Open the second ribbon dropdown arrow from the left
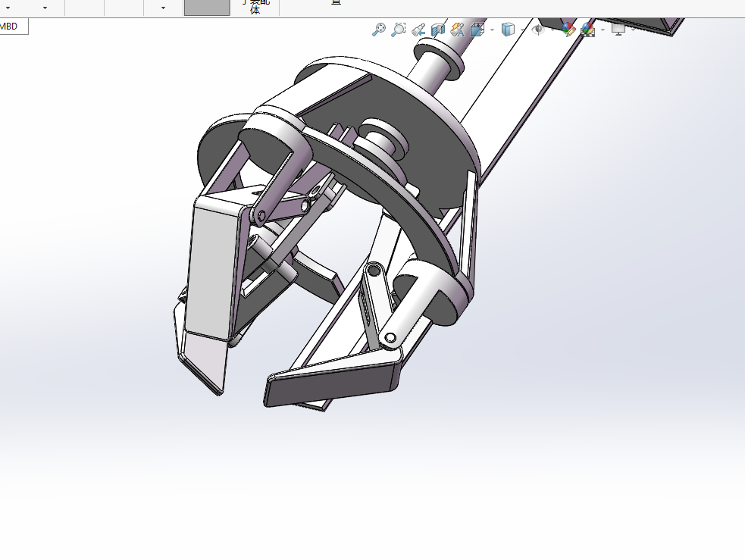 pyautogui.click(x=45, y=8)
